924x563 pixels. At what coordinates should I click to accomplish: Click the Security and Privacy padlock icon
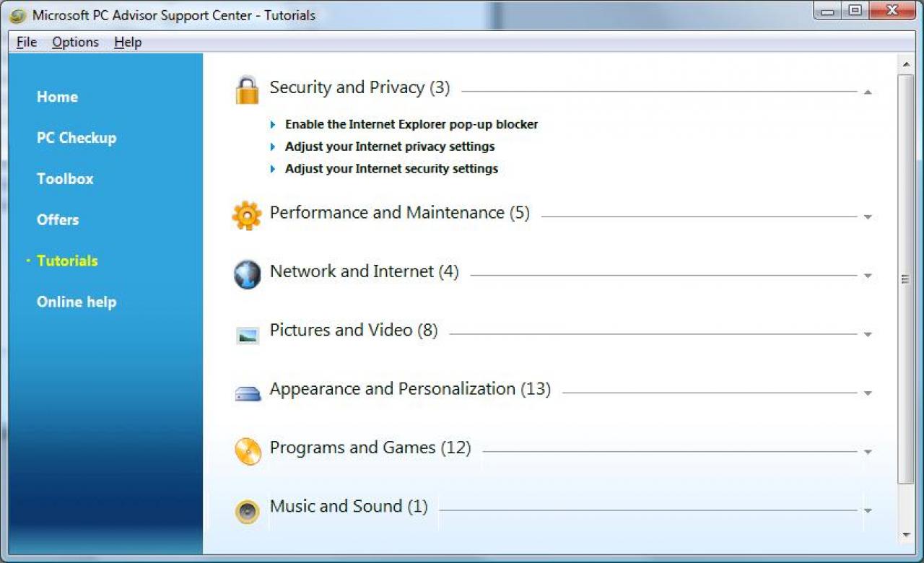247,90
